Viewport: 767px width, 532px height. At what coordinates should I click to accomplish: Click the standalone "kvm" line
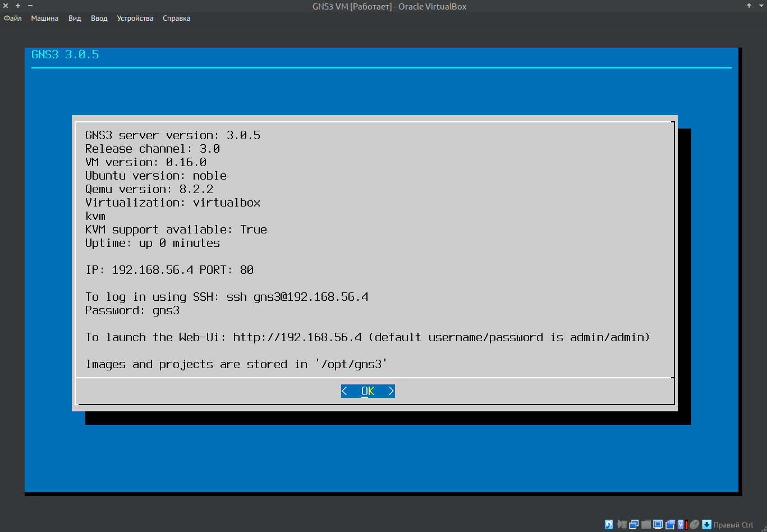[95, 216]
